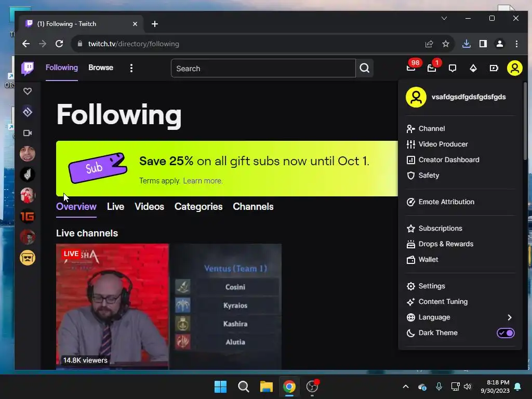Click the Get Bits diamond icon

point(473,68)
